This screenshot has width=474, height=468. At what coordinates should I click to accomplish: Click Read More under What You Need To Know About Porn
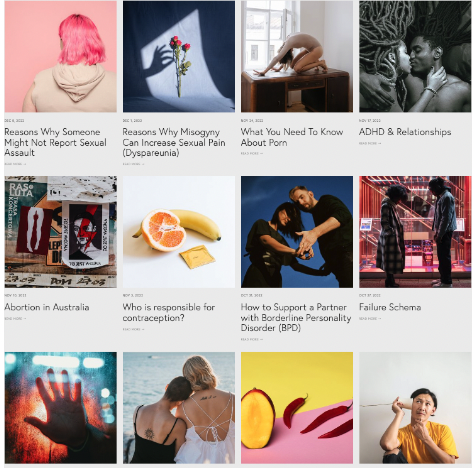(252, 154)
